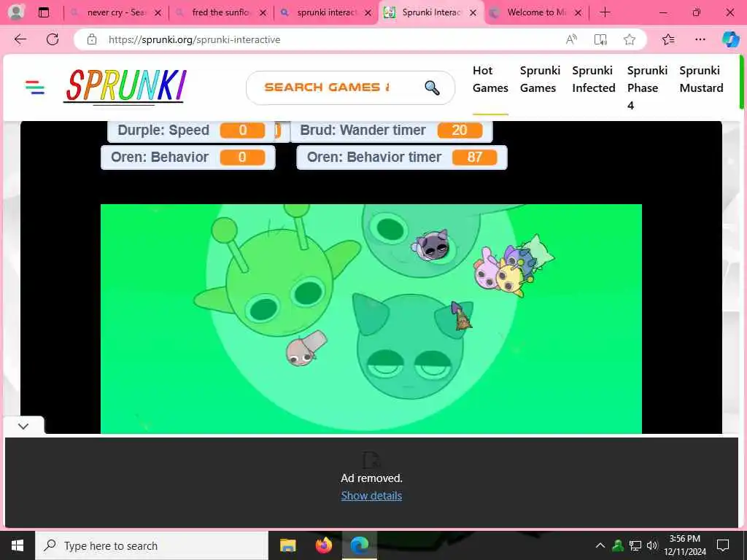The height and width of the screenshot is (560, 747).
Task: View site information lock icon
Action: pos(92,39)
